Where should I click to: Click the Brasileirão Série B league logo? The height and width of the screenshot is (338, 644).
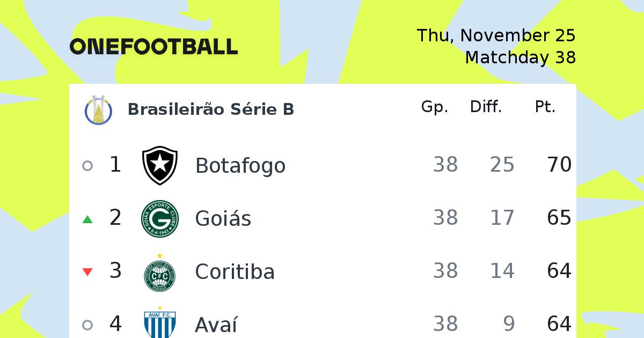point(99,109)
